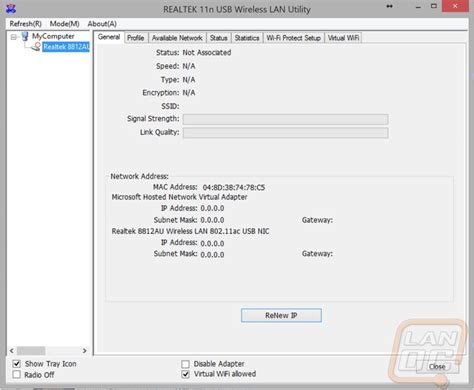The width and height of the screenshot is (474, 390).
Task: Close window with red X button
Action: point(455,6)
